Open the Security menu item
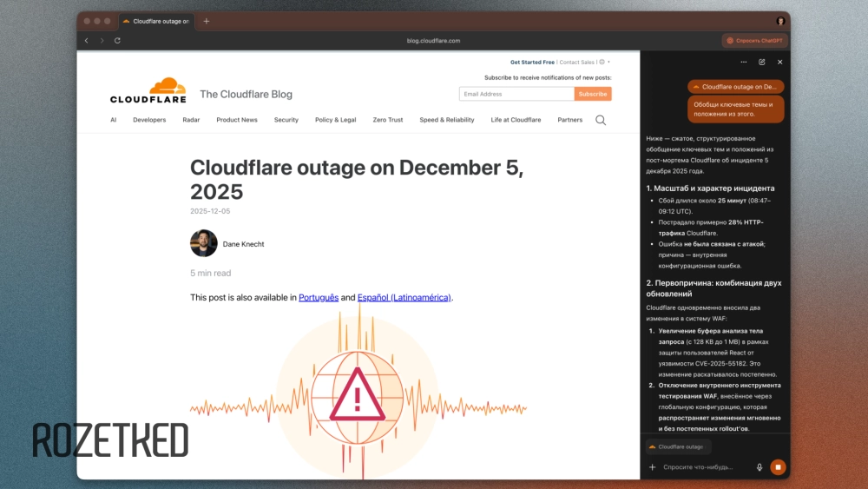The width and height of the screenshot is (868, 489). [x=286, y=120]
